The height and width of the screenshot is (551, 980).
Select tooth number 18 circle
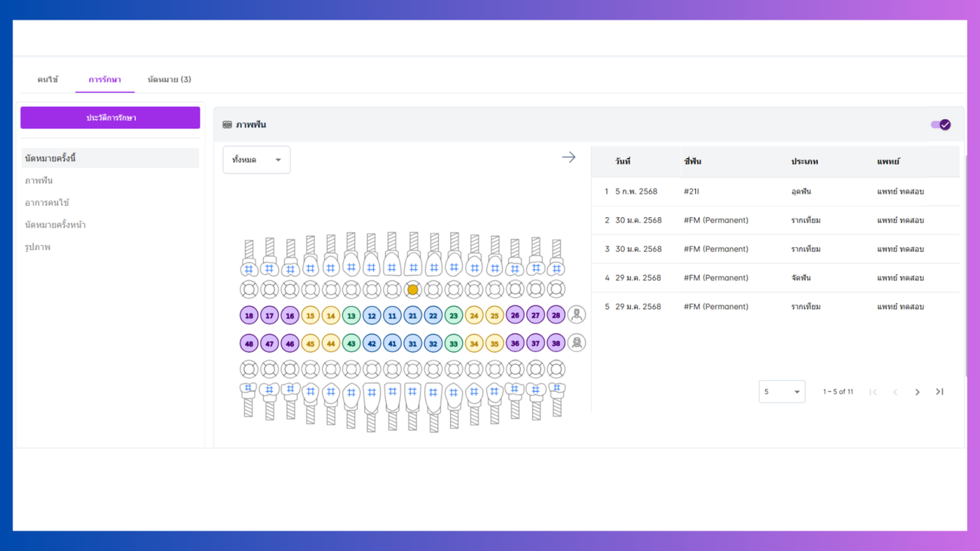click(x=249, y=316)
